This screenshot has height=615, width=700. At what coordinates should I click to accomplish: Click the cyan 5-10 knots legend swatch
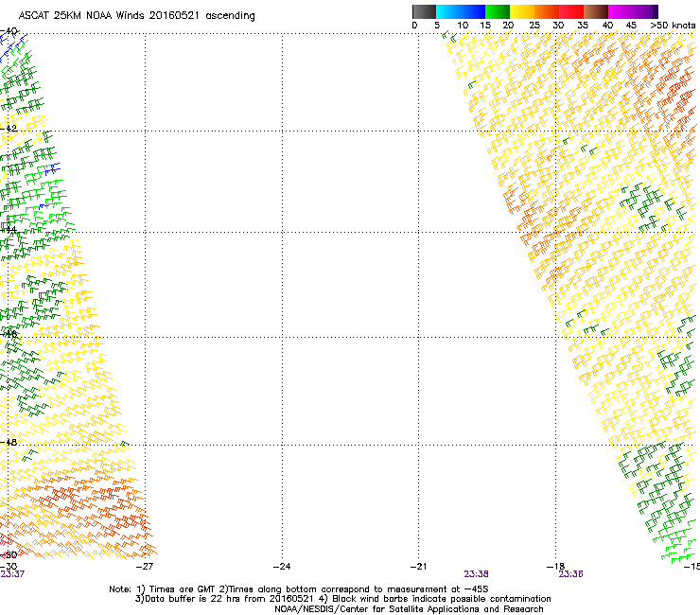pos(448,11)
